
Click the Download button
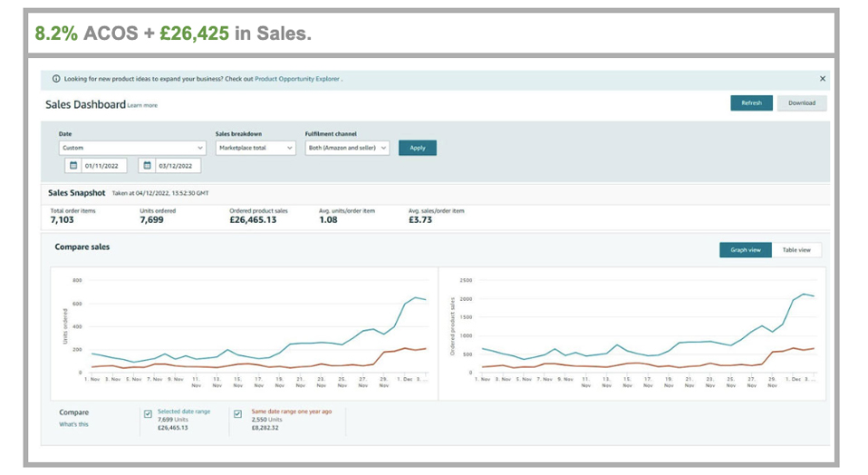(801, 103)
